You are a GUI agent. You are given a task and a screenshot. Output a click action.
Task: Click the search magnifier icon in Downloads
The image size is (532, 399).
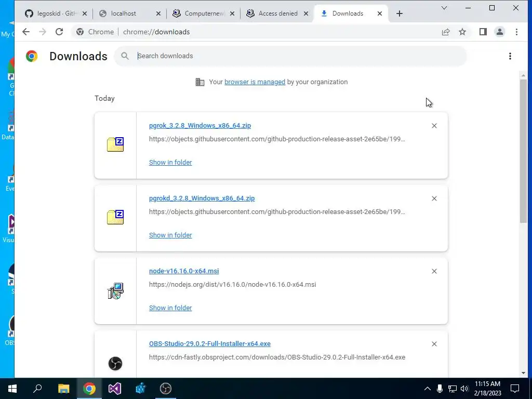(125, 56)
